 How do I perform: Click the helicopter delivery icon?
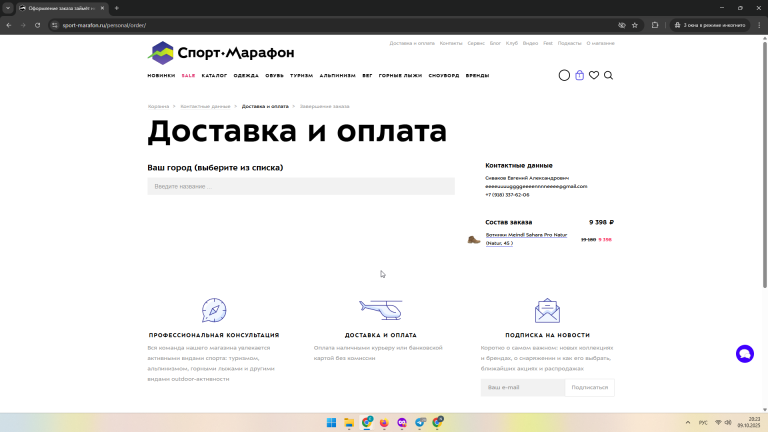[x=381, y=310]
